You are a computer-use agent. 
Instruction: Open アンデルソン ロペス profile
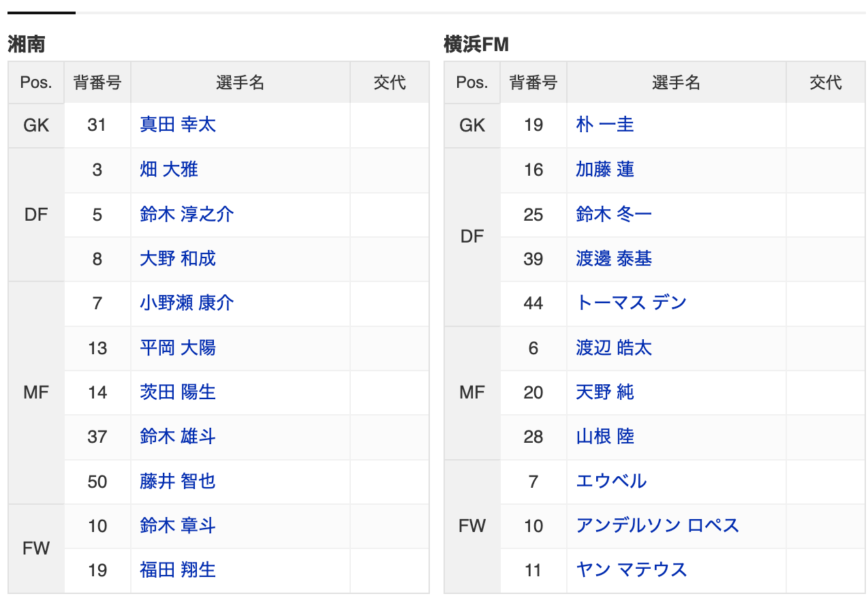click(x=657, y=525)
